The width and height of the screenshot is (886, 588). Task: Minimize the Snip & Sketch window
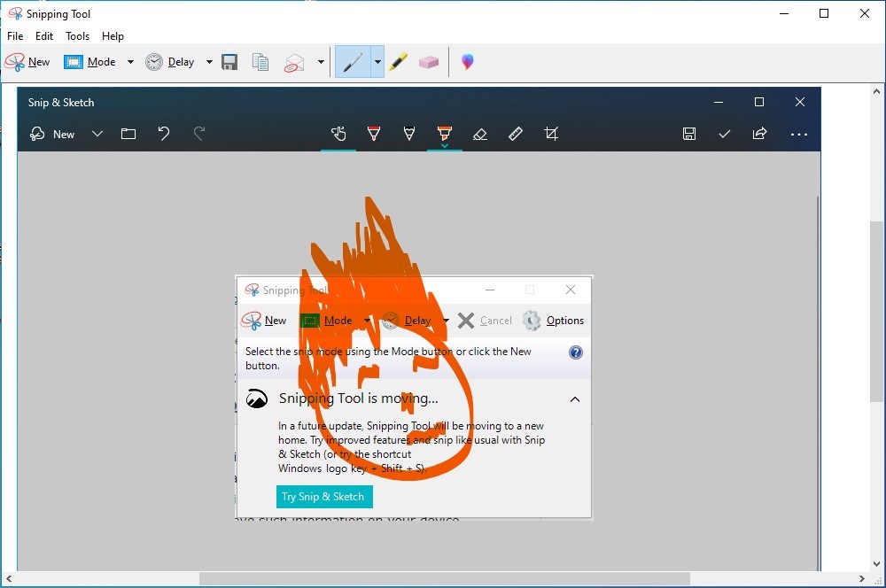coord(719,102)
